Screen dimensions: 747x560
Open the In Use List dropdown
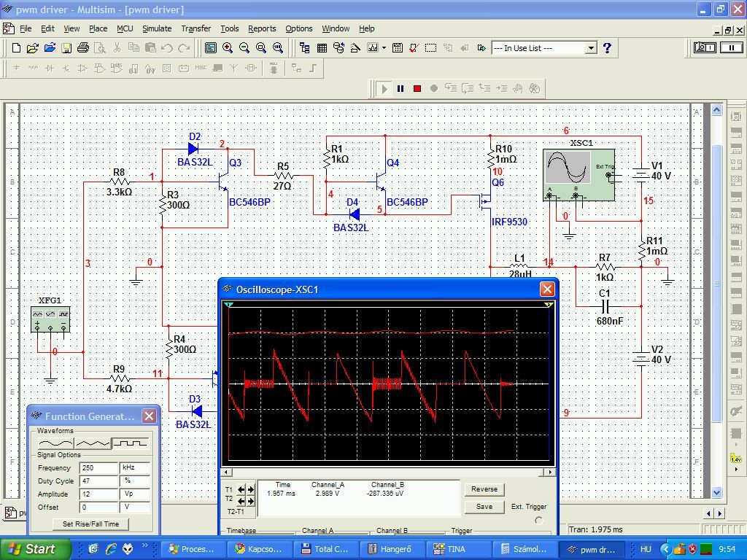[x=591, y=48]
